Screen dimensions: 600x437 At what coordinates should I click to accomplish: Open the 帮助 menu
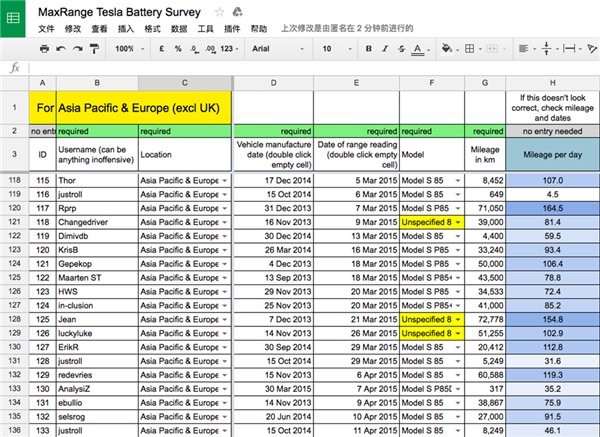(259, 29)
